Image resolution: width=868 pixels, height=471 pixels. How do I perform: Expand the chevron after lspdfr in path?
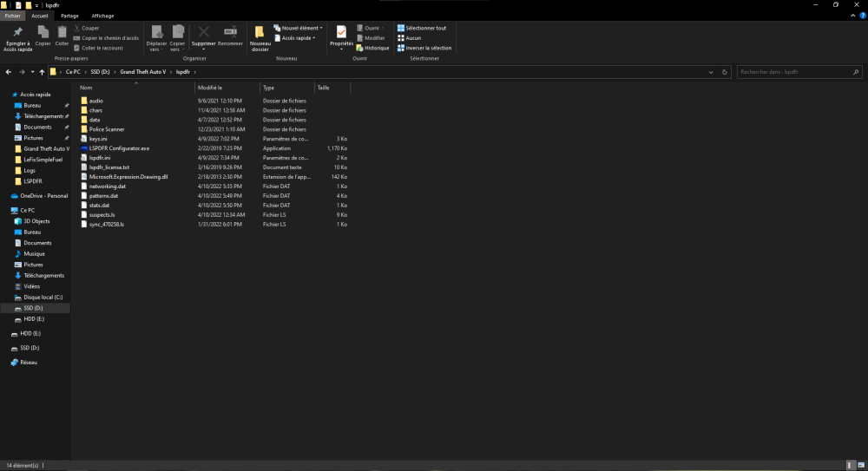(194, 72)
